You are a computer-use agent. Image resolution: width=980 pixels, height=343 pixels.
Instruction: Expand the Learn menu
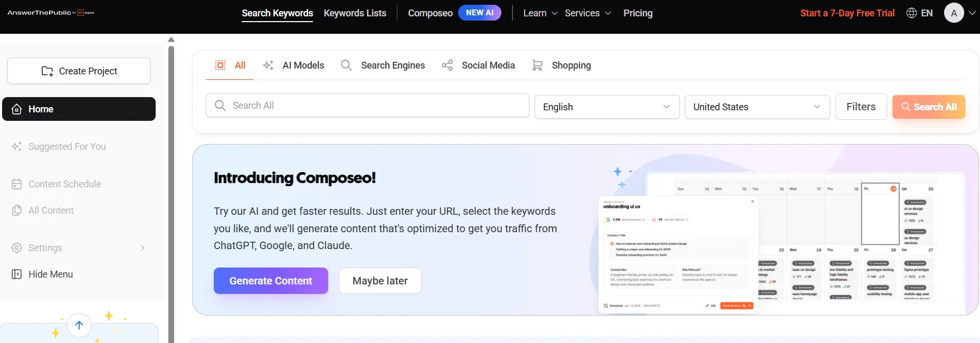tap(540, 13)
